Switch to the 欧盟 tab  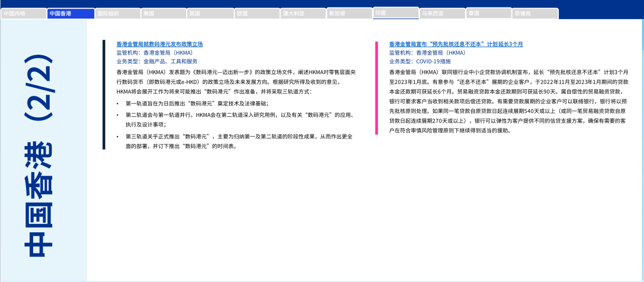click(x=257, y=14)
